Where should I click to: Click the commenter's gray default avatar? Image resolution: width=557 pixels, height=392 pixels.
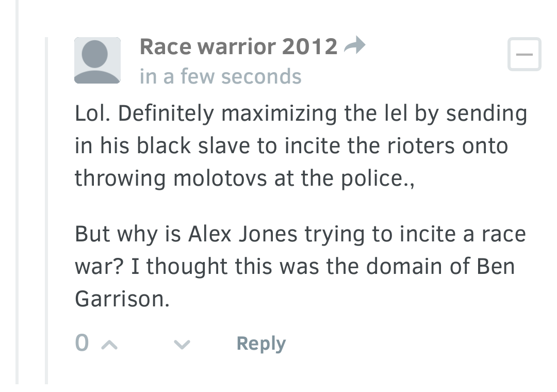point(97,60)
